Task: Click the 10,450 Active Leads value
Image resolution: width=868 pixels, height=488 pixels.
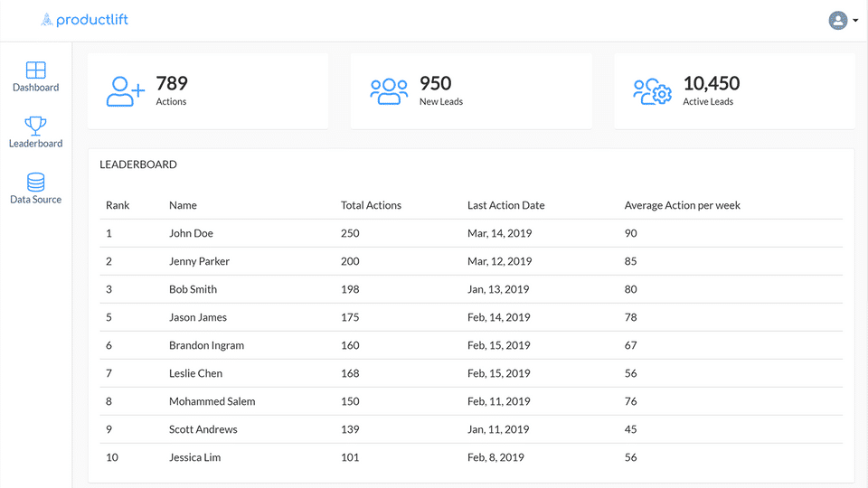Action: [712, 83]
